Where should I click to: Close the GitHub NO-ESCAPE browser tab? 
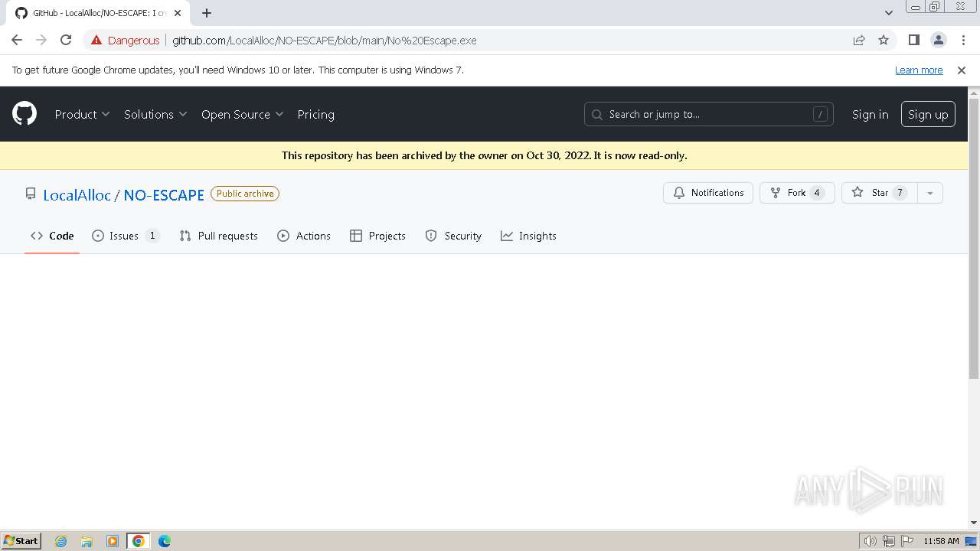pyautogui.click(x=178, y=13)
